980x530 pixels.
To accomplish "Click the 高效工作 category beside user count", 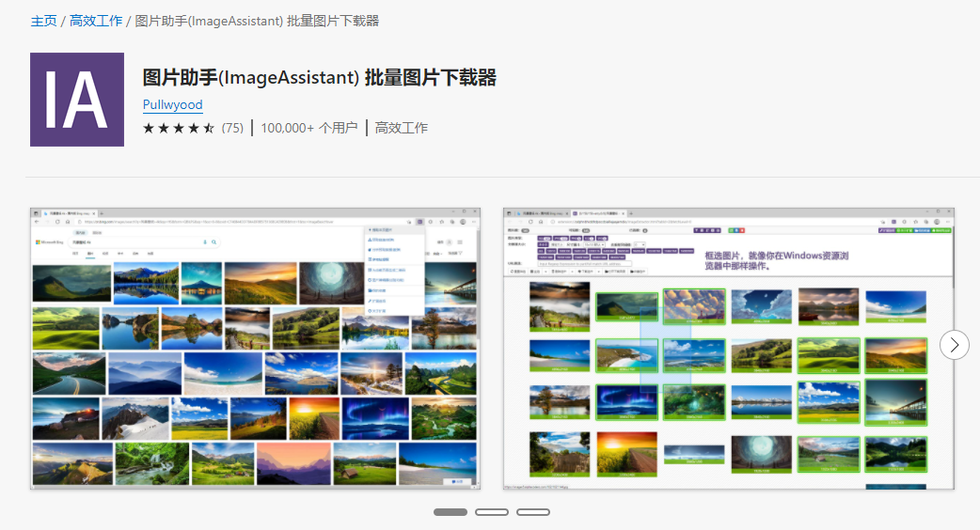I will pyautogui.click(x=401, y=128).
